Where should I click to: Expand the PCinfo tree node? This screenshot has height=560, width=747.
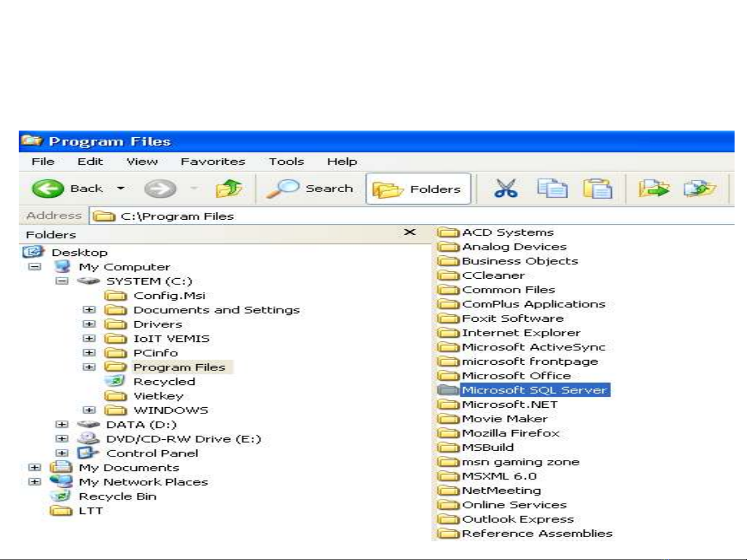tap(89, 353)
